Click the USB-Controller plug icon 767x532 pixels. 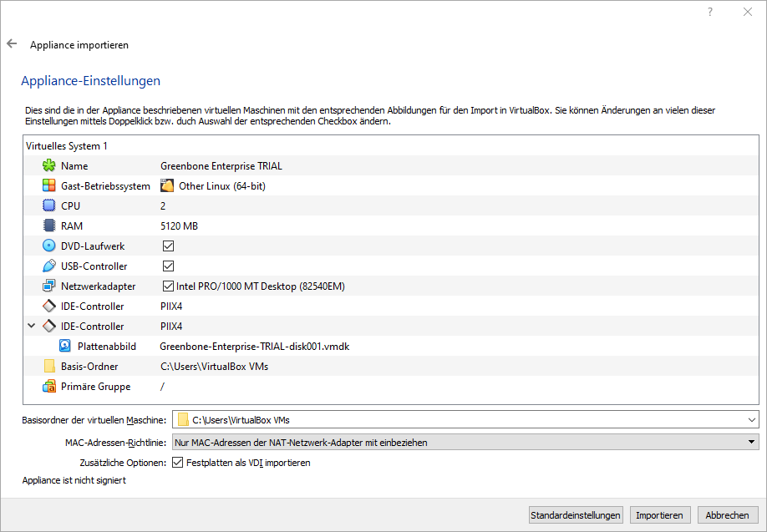49,266
